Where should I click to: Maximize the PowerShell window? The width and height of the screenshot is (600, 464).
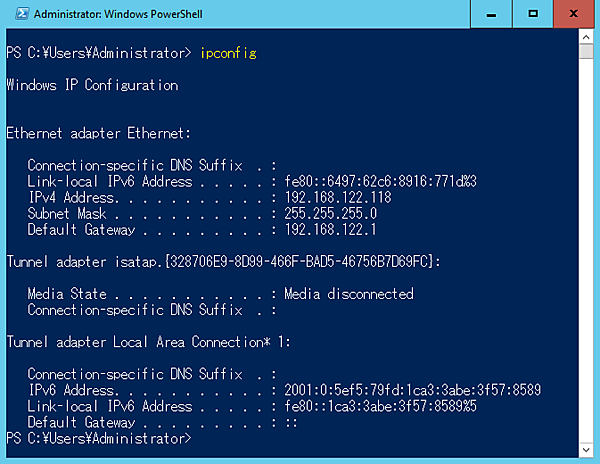[x=534, y=14]
